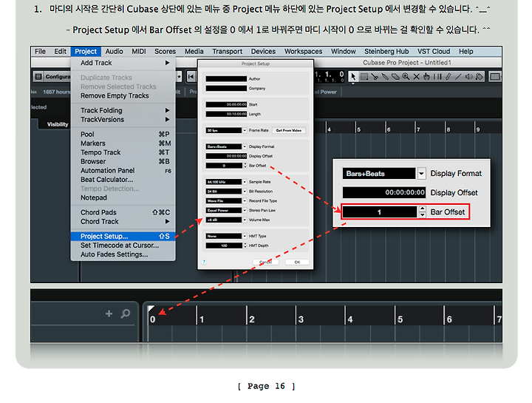Viewport: 532px width, 403px height.
Task: Click bar 3 on the lower ruler
Action: point(301,319)
